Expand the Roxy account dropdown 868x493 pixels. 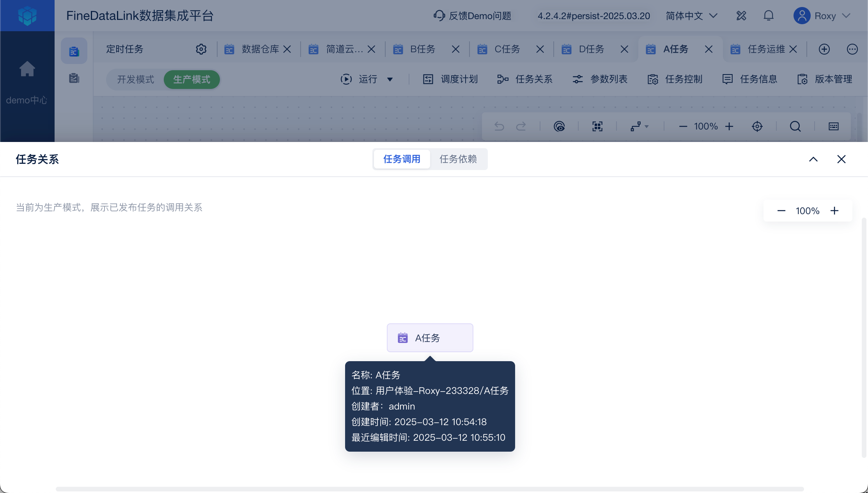[846, 16]
